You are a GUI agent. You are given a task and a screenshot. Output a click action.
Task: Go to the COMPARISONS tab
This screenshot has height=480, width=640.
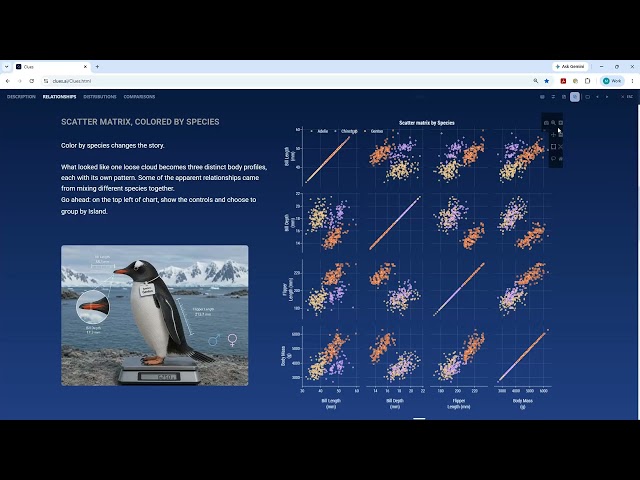(139, 97)
